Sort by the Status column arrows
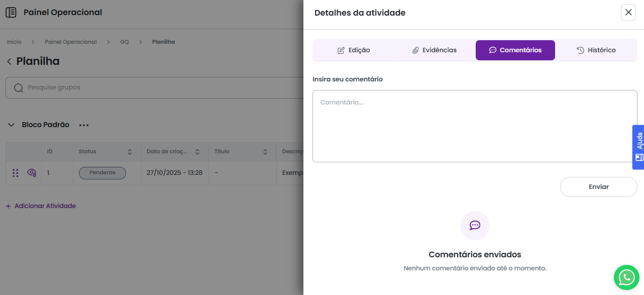Image resolution: width=644 pixels, height=295 pixels. pos(130,152)
